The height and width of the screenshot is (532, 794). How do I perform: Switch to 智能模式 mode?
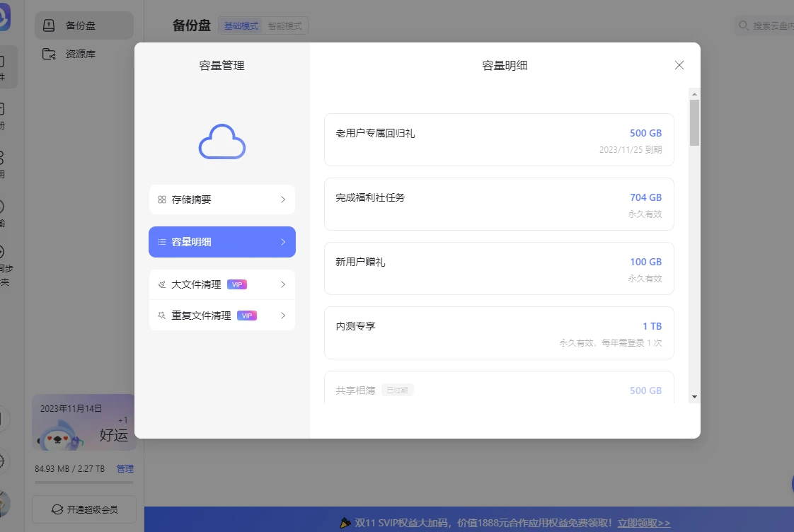tap(284, 25)
